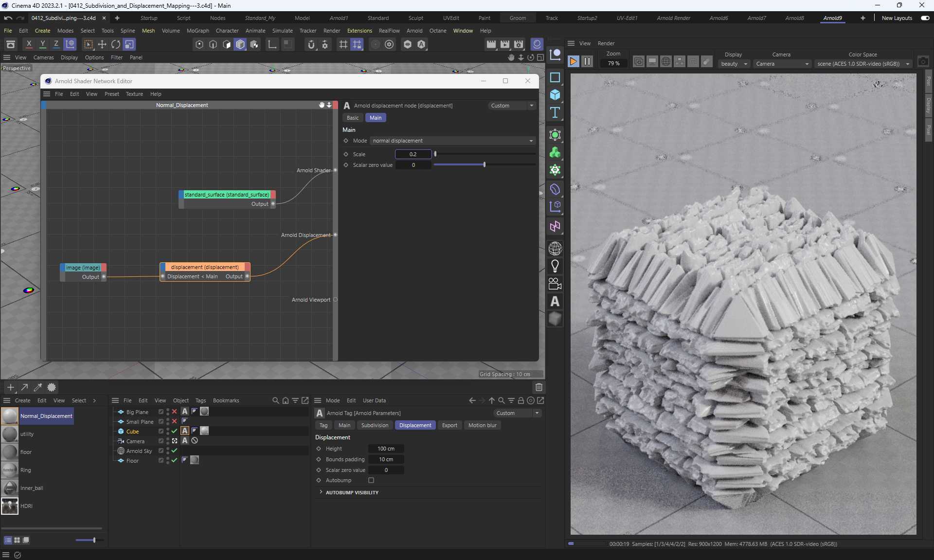This screenshot has height=560, width=934.
Task: Toggle Cube render visibility checkmark
Action: 174,431
